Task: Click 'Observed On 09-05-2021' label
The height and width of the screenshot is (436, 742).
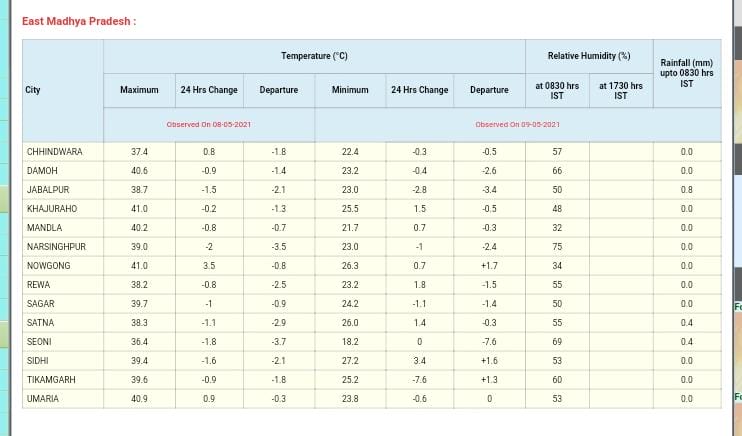Action: [x=517, y=124]
